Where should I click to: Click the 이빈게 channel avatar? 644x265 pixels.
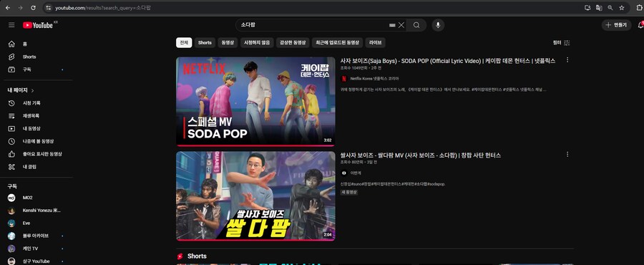[343, 173]
